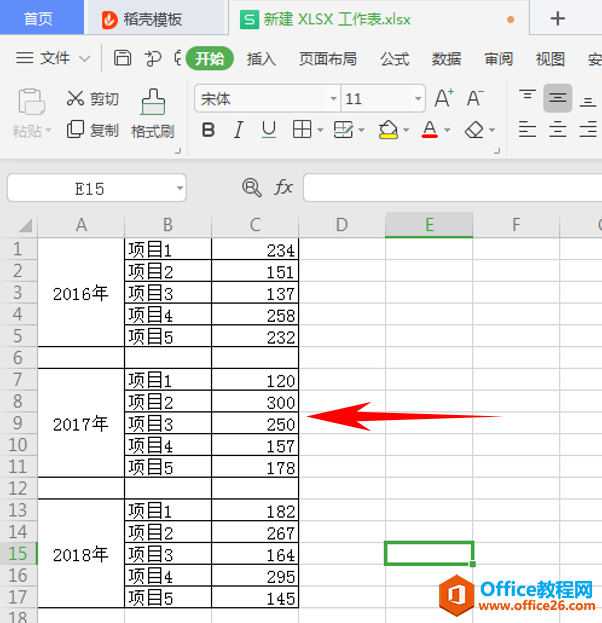Expand the Name Box E15 dropdown

[180, 188]
